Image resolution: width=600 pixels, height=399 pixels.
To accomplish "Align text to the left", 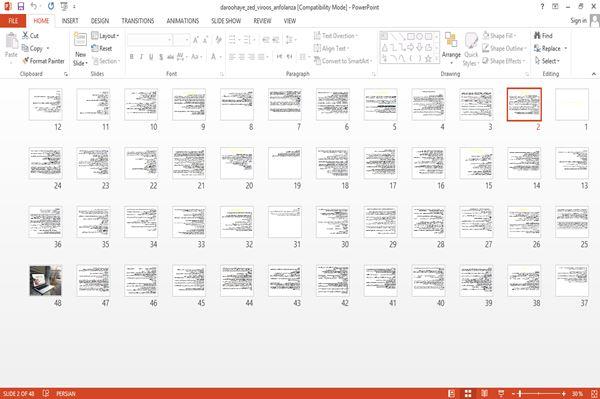I will pyautogui.click(x=232, y=57).
